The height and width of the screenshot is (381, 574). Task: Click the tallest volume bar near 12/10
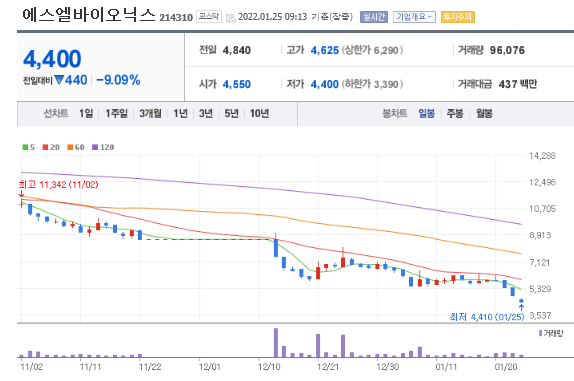coord(276,343)
